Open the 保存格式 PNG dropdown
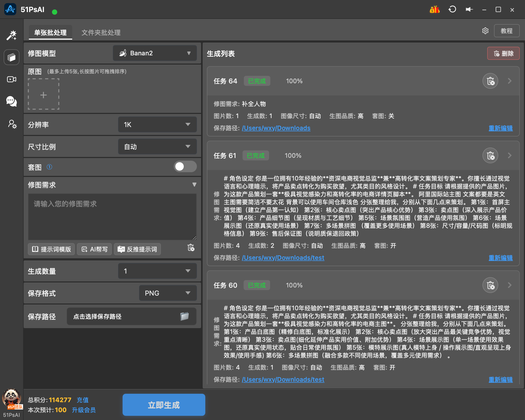 click(168, 293)
